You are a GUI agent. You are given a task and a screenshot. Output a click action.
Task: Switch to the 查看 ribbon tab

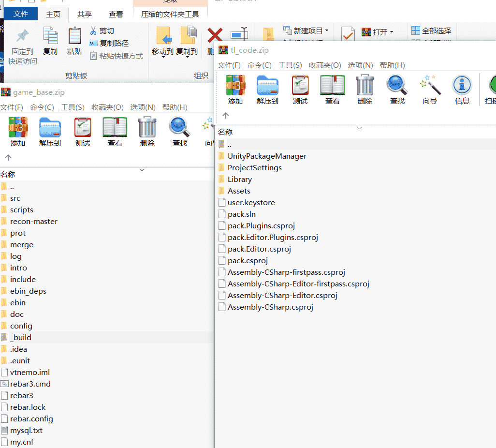click(116, 14)
